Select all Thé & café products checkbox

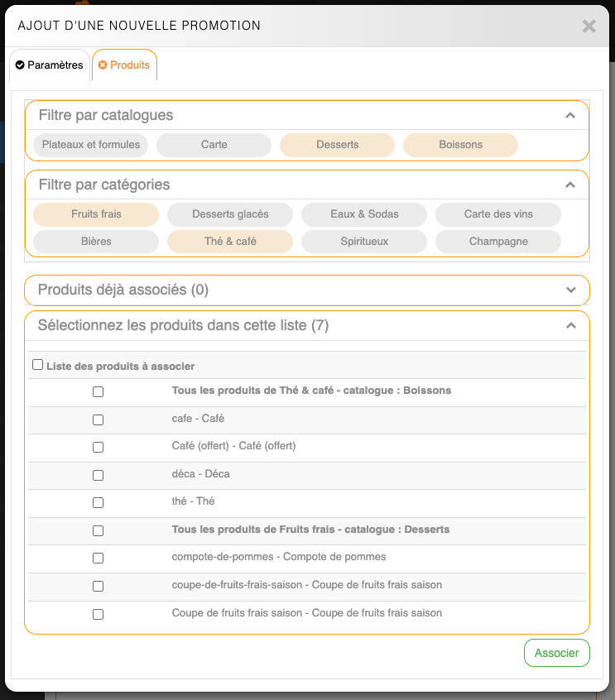pos(98,391)
